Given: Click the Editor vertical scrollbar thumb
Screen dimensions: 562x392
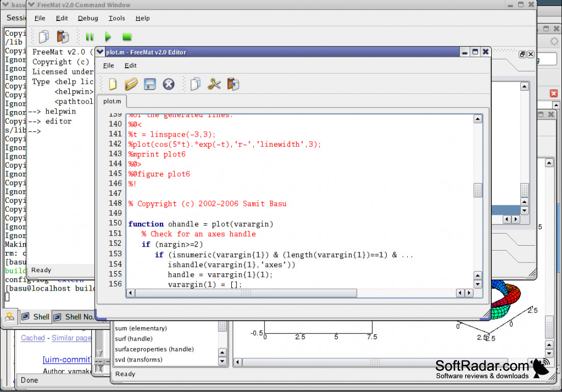Looking at the screenshot, I should (478, 190).
